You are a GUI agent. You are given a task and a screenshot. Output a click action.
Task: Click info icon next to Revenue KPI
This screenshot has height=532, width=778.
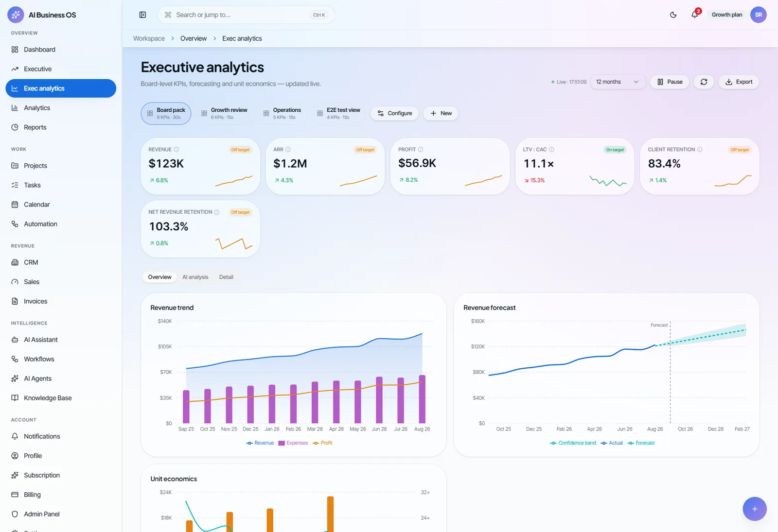[x=177, y=149]
